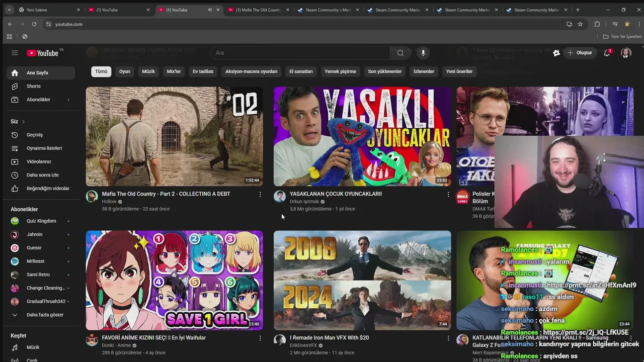Select the Tümü filter chip
This screenshot has height=362, width=644.
[101, 71]
